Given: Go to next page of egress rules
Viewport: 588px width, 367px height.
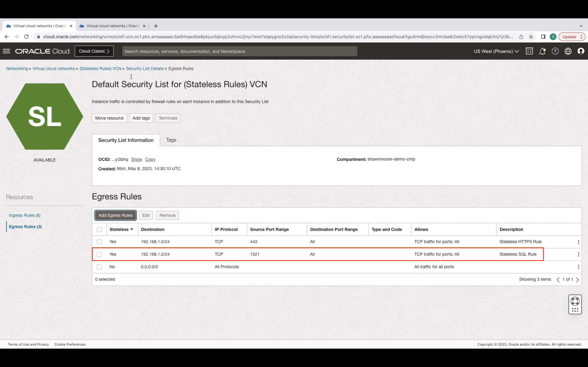Looking at the screenshot, I should [578, 280].
